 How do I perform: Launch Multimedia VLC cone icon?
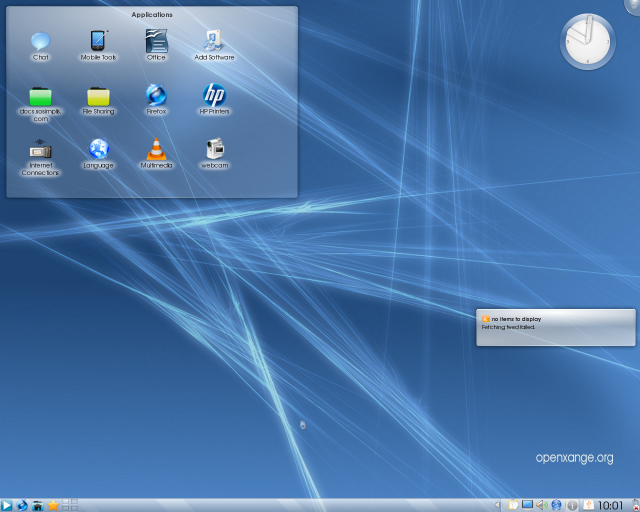156,151
